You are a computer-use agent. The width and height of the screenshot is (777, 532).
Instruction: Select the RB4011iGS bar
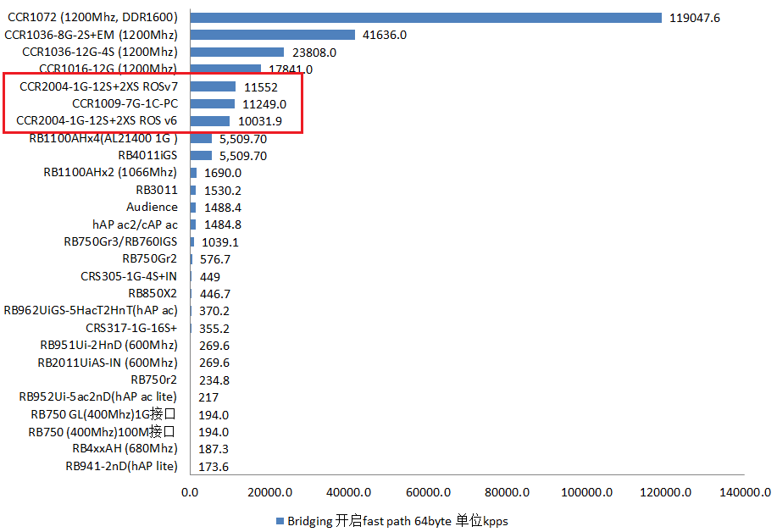[201, 156]
